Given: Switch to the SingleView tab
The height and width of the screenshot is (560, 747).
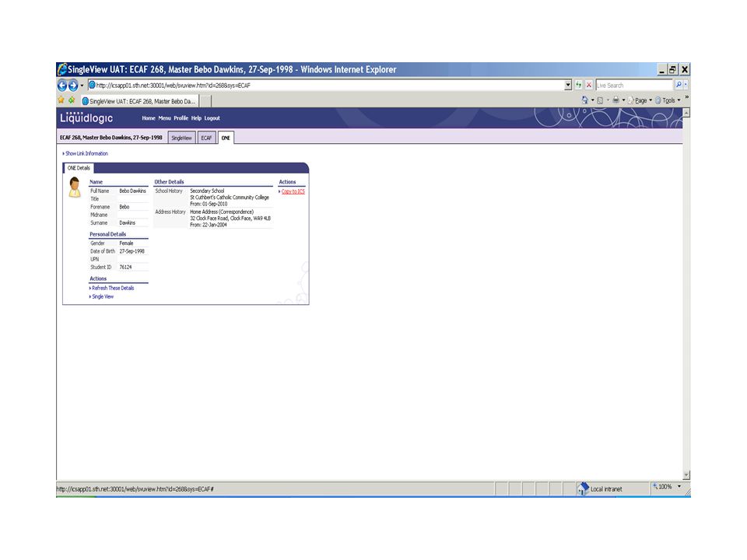Looking at the screenshot, I should (181, 138).
